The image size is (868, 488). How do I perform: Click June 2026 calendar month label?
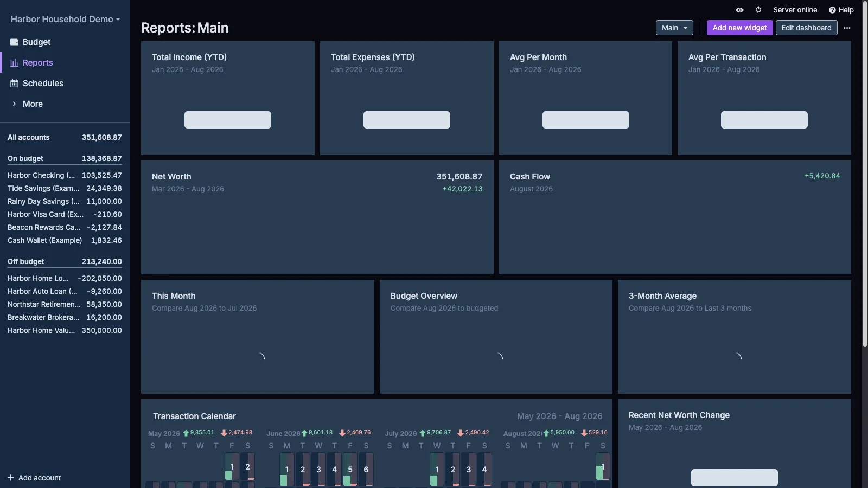click(283, 434)
